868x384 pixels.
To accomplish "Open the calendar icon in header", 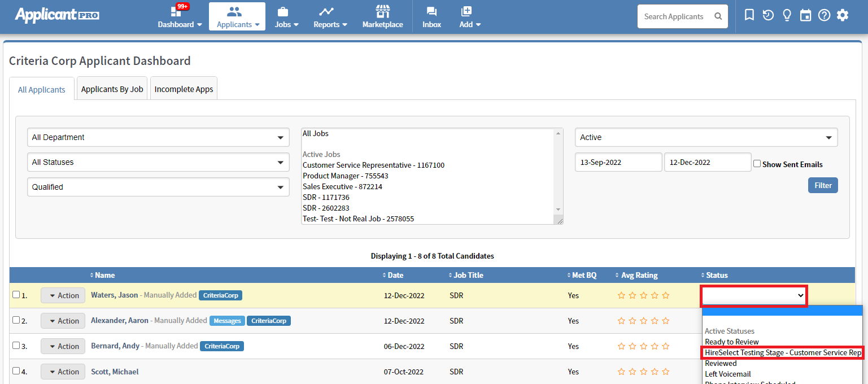I will point(805,15).
